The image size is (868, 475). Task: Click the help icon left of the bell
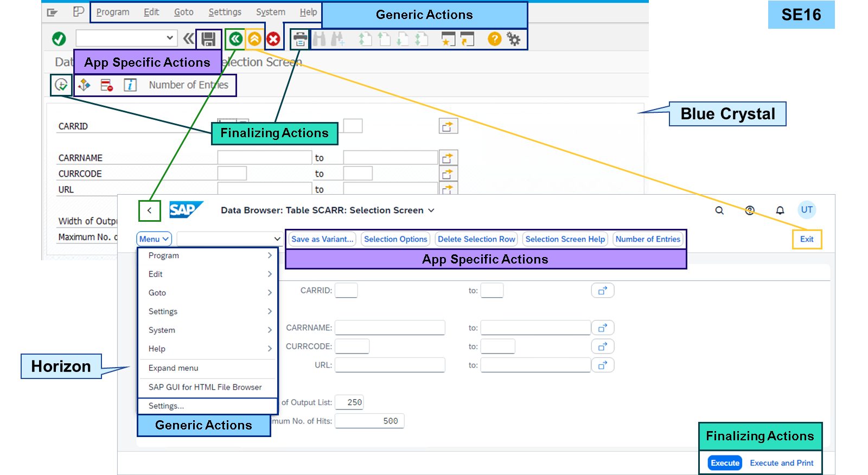tap(750, 210)
